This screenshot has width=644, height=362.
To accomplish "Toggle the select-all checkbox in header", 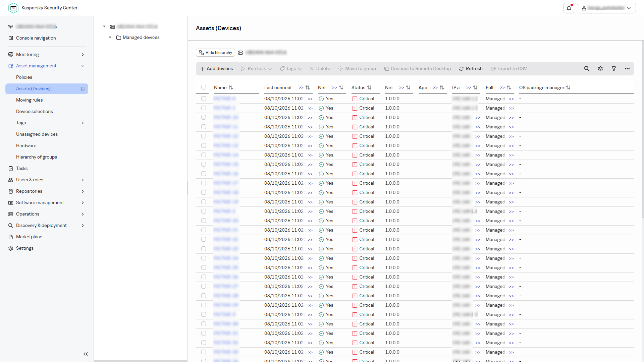I will pos(204,87).
